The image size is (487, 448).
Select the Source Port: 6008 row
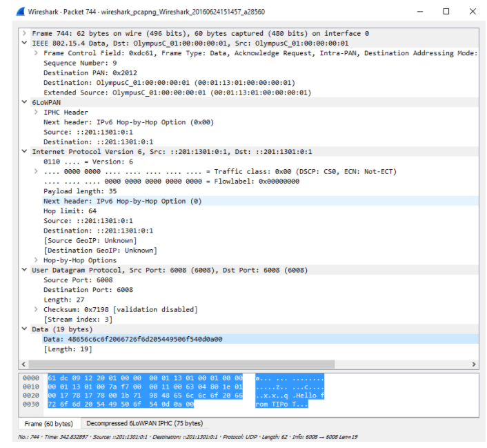[260, 280]
